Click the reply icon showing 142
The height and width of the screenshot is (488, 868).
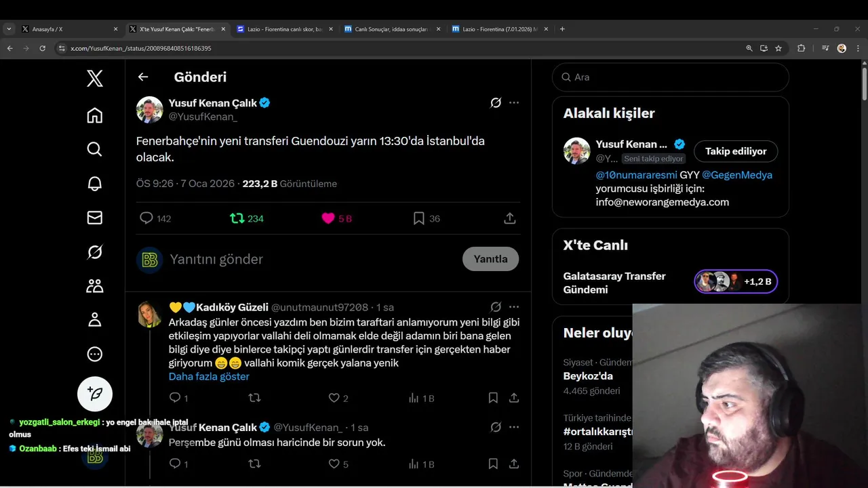(146, 218)
